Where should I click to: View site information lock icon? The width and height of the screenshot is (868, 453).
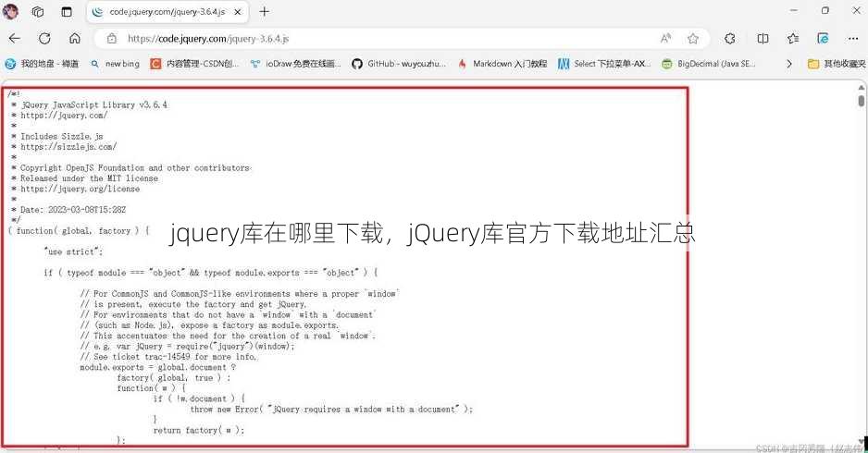112,39
